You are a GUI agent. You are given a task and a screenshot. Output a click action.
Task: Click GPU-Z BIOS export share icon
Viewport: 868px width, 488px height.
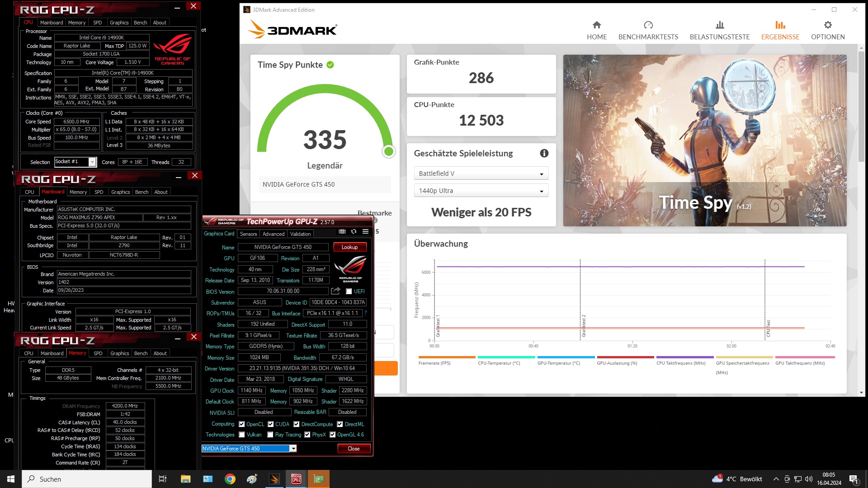(x=335, y=291)
